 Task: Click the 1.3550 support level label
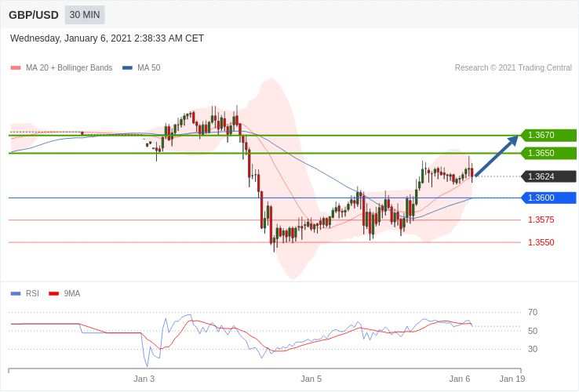541,242
